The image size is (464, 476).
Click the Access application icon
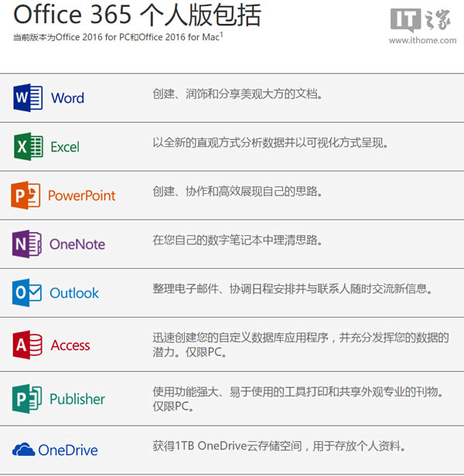[27, 345]
